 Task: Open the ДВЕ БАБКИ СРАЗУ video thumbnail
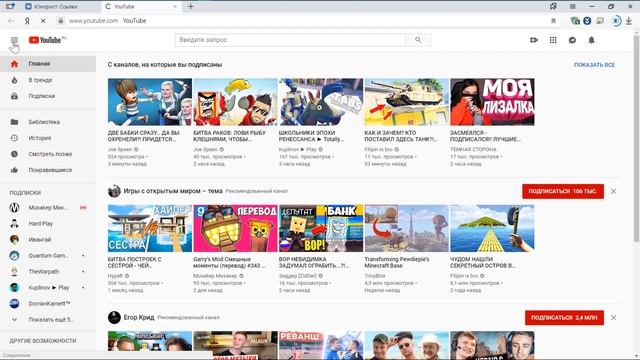coord(150,102)
